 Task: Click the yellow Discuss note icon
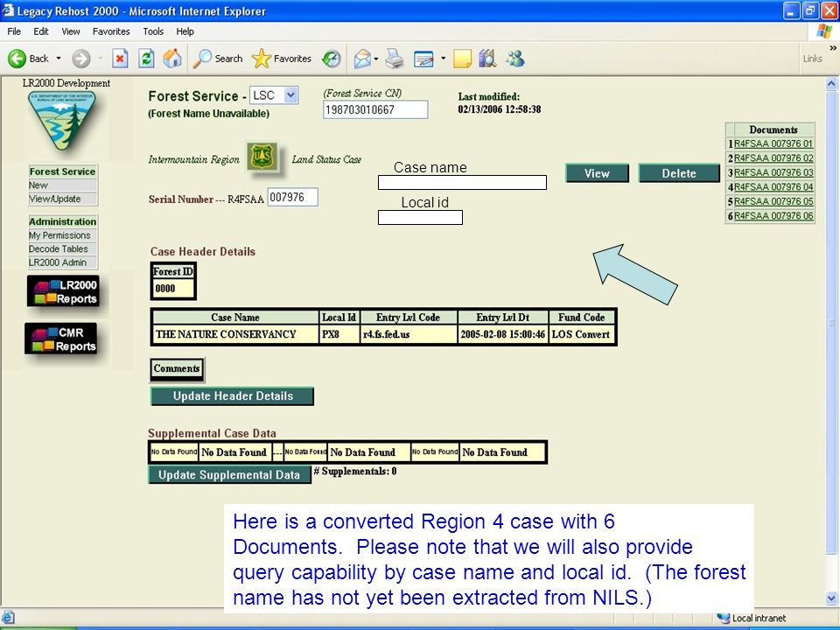[x=462, y=59]
